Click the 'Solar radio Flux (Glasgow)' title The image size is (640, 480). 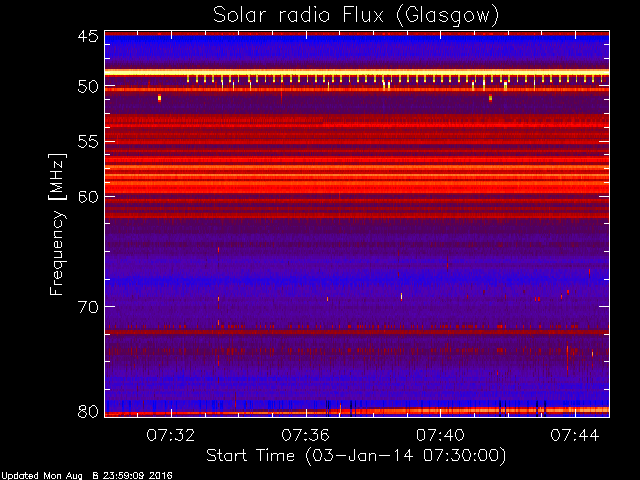coord(356,16)
